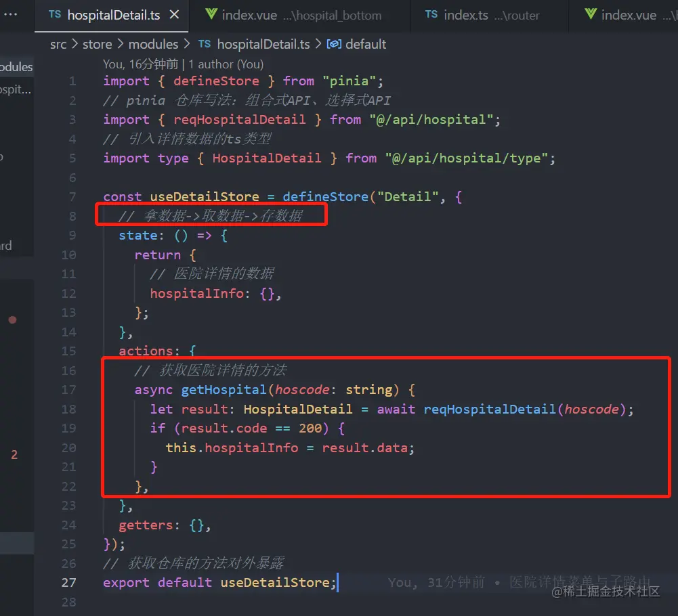Click reqHospitalDetail import on line 3
Viewport: 678px width, 616px height.
click(240, 120)
